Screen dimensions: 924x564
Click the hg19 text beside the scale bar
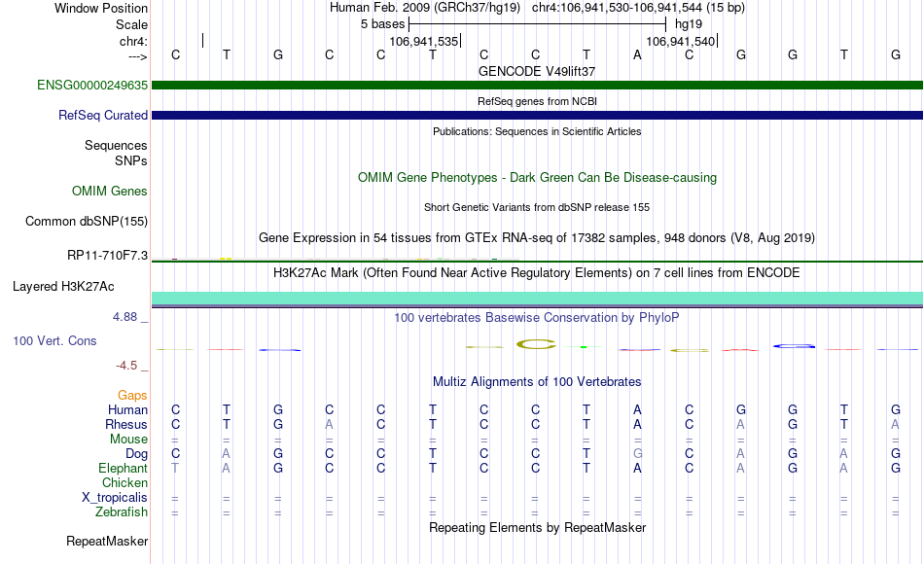click(689, 24)
